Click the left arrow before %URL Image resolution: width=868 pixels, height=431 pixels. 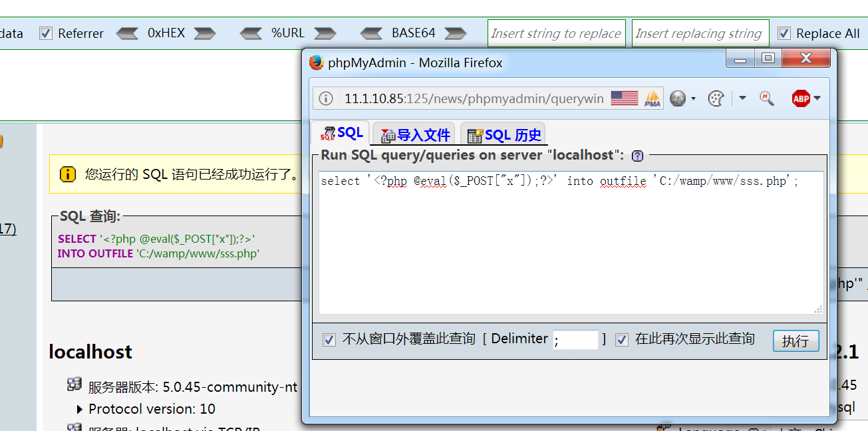click(251, 33)
